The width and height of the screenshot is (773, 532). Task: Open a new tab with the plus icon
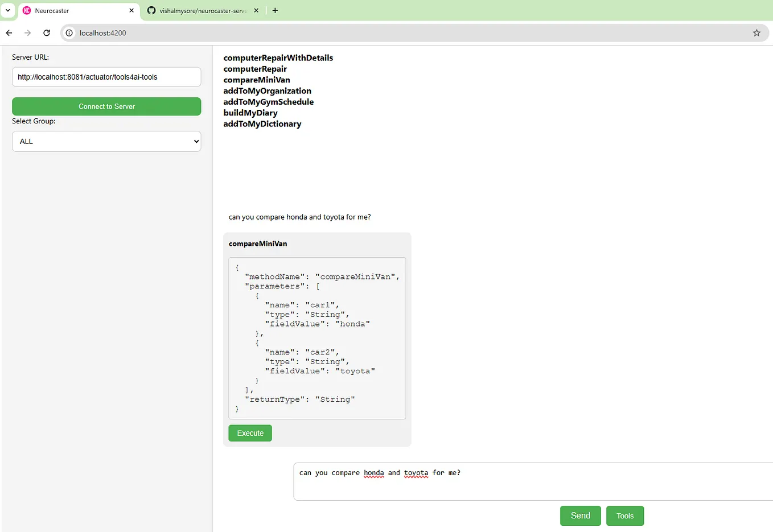click(x=275, y=10)
